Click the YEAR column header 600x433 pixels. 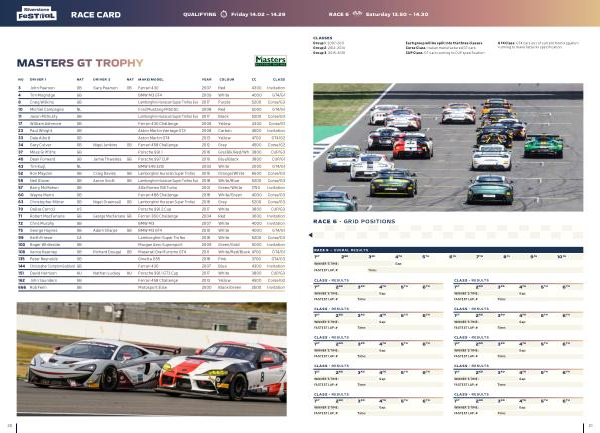(x=206, y=80)
